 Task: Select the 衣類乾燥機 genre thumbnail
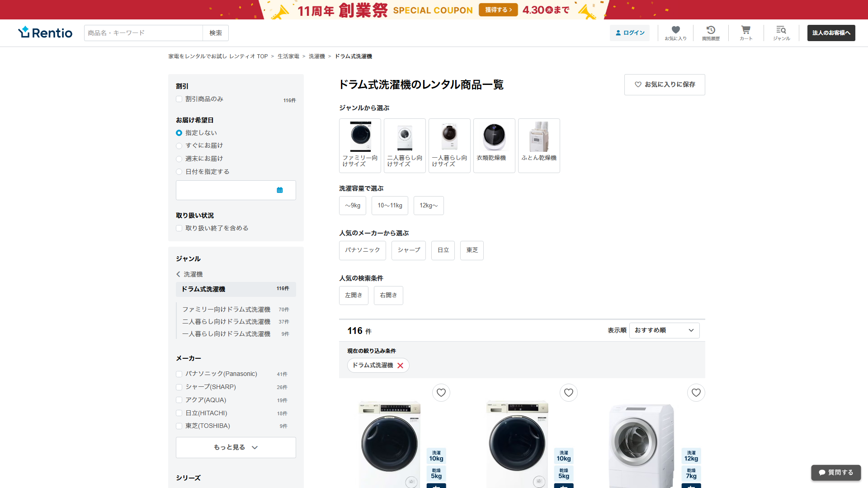[x=494, y=145]
